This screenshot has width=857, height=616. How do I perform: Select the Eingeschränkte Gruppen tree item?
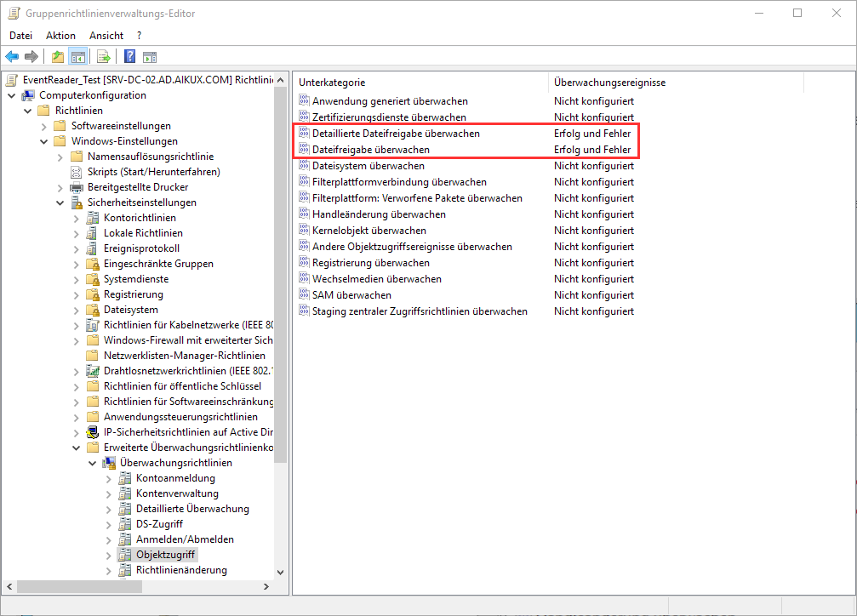click(x=158, y=264)
